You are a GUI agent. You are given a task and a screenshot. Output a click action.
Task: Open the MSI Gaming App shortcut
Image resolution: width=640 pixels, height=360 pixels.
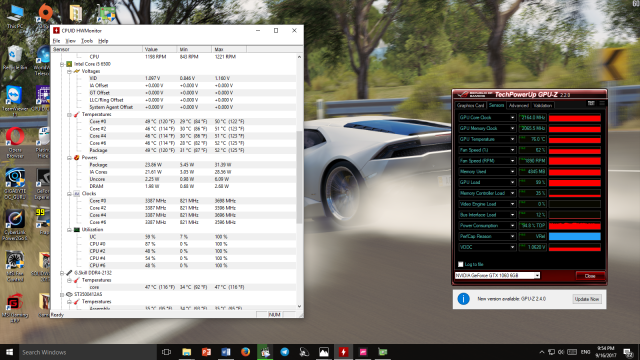click(15, 308)
